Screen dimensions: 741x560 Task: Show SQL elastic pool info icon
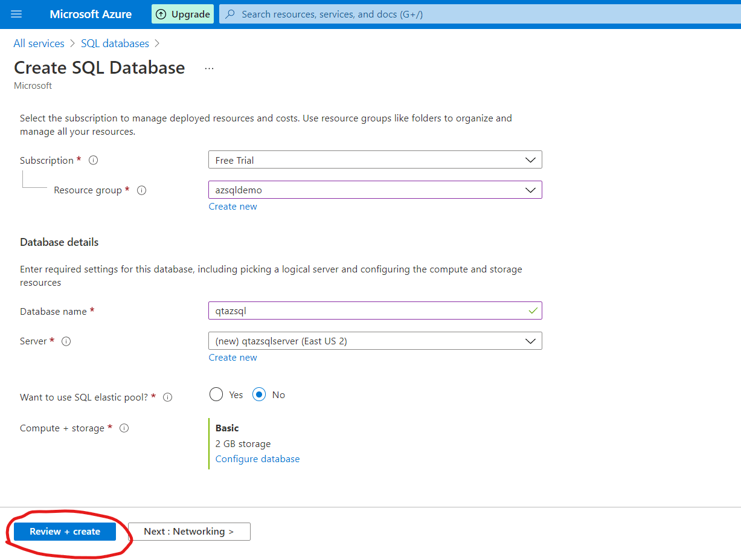tap(168, 397)
